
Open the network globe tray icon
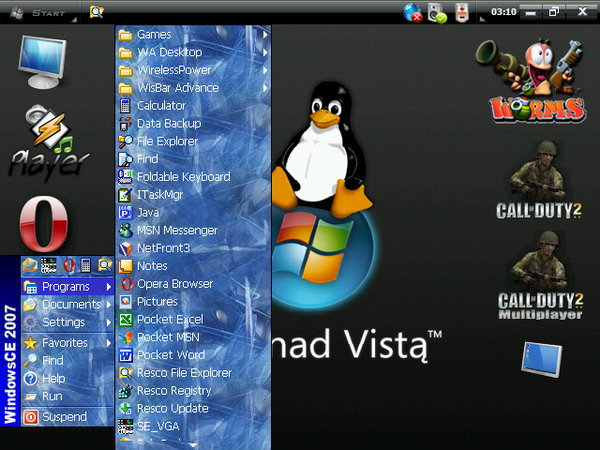pyautogui.click(x=412, y=13)
